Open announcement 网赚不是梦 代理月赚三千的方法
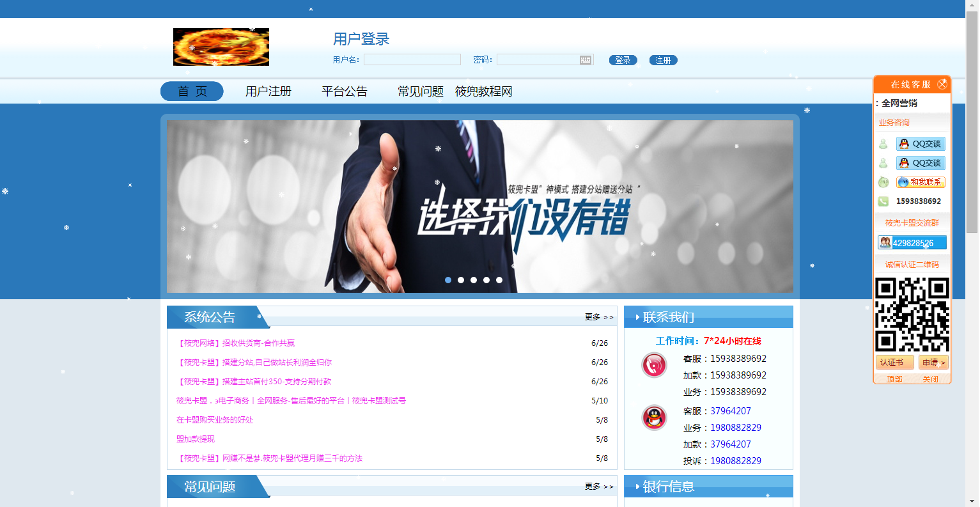 pos(270,458)
